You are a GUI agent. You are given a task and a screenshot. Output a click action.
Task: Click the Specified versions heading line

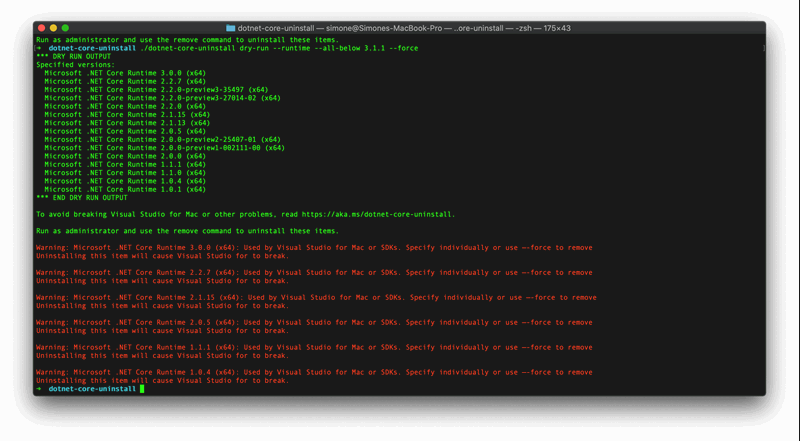tap(76, 65)
